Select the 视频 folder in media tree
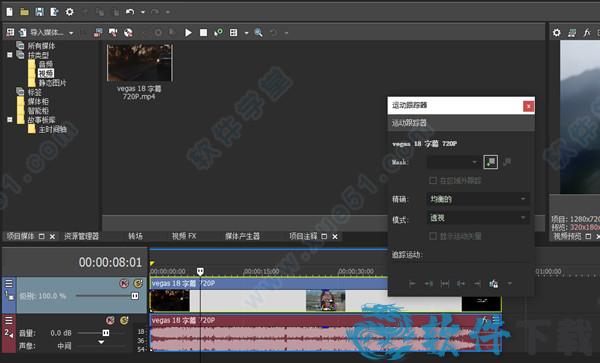This screenshot has height=363, width=600. tap(46, 73)
